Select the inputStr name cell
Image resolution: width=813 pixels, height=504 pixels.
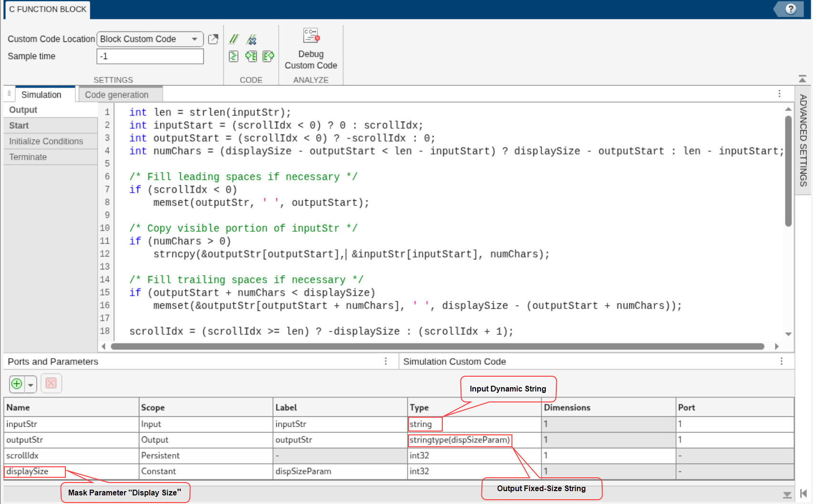tap(72, 424)
